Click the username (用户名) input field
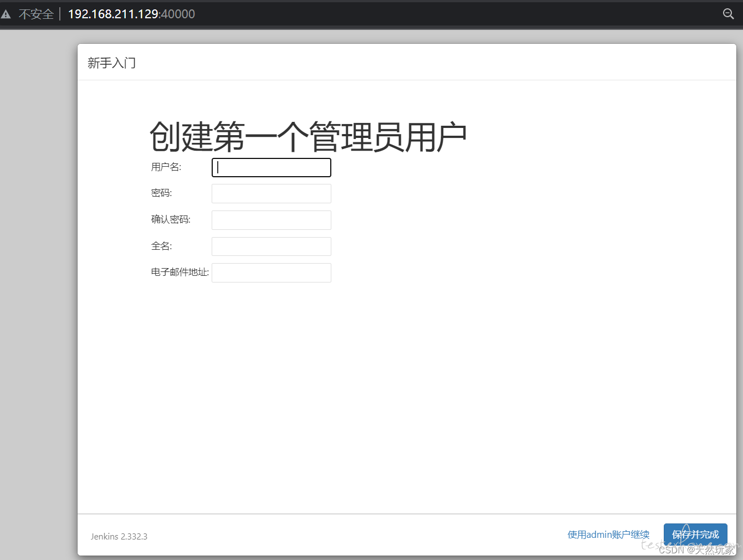The height and width of the screenshot is (560, 743). point(271,168)
